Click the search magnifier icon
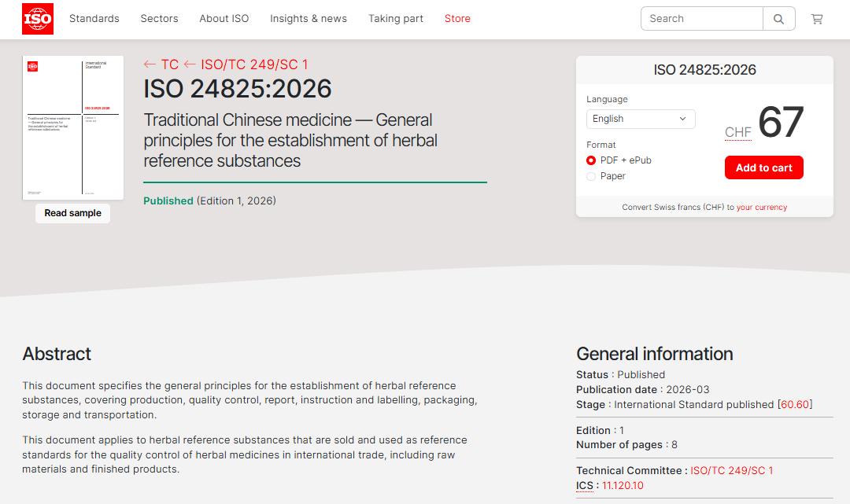The width and height of the screenshot is (850, 504). point(778,19)
